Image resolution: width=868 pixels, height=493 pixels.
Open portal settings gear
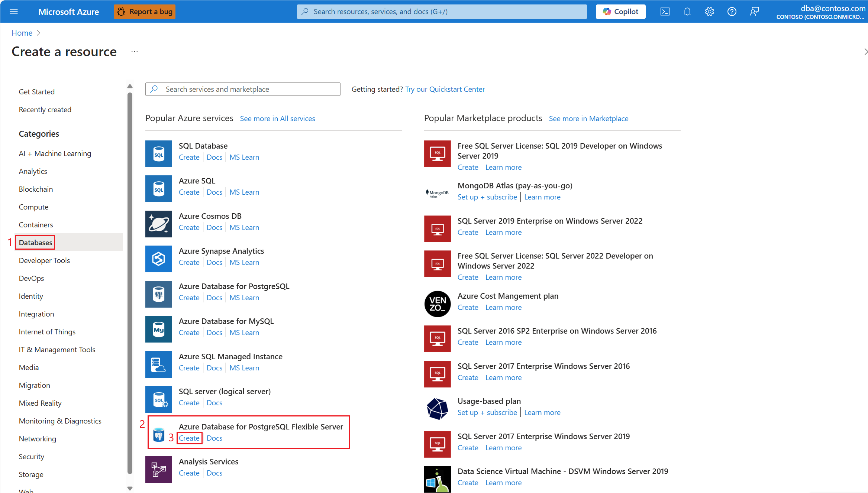[710, 11]
